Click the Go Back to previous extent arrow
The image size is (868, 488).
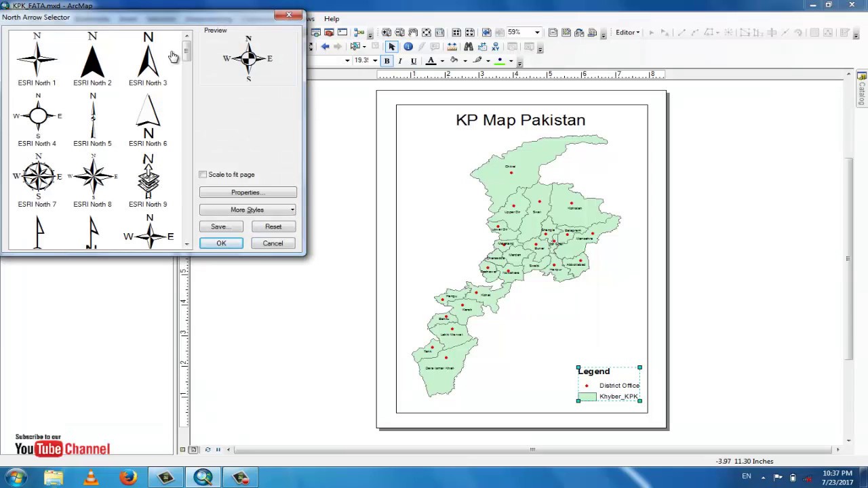pyautogui.click(x=325, y=47)
